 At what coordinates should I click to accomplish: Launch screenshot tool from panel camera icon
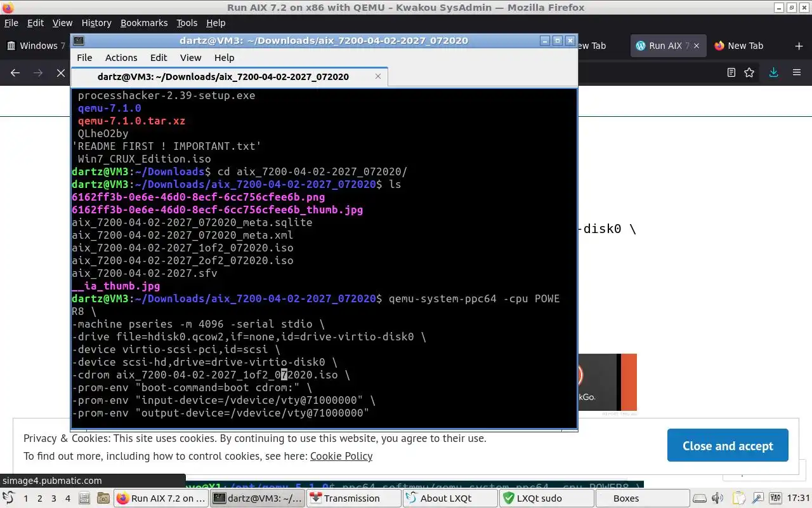[x=102, y=498]
